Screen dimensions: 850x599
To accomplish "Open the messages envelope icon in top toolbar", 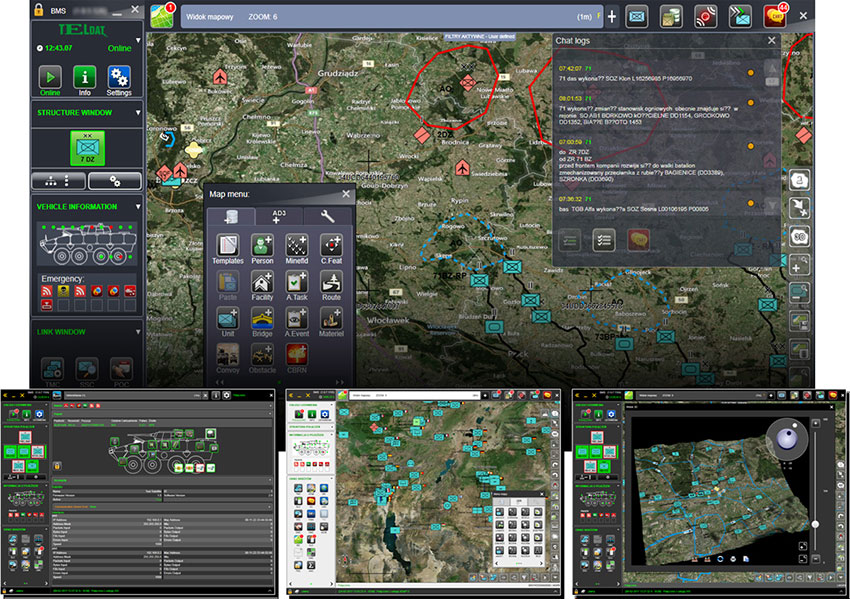I will pyautogui.click(x=636, y=17).
